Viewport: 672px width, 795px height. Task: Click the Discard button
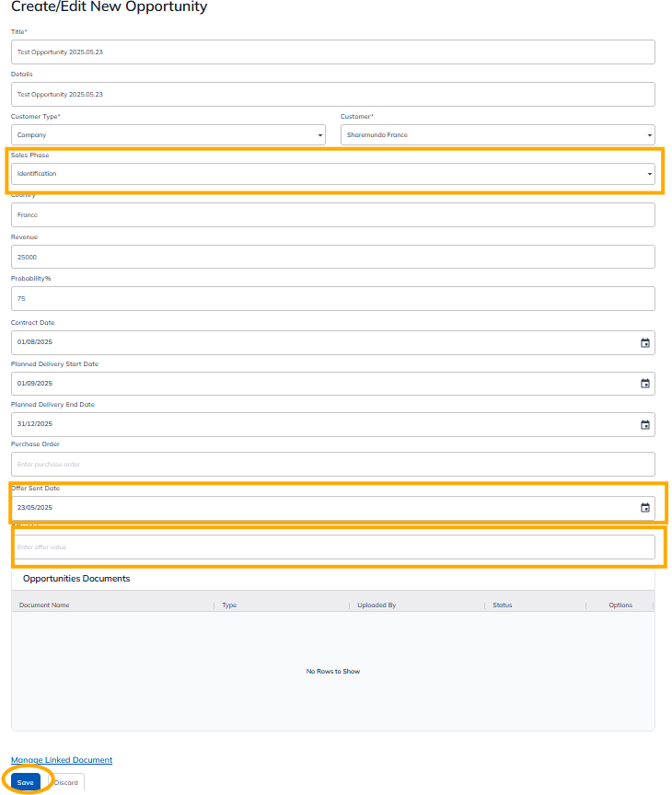(65, 782)
